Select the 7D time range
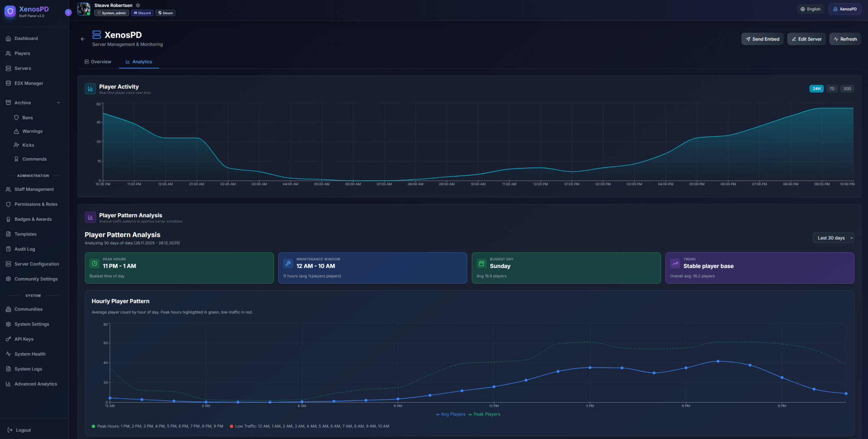Image resolution: width=868 pixels, height=439 pixels. (x=832, y=88)
